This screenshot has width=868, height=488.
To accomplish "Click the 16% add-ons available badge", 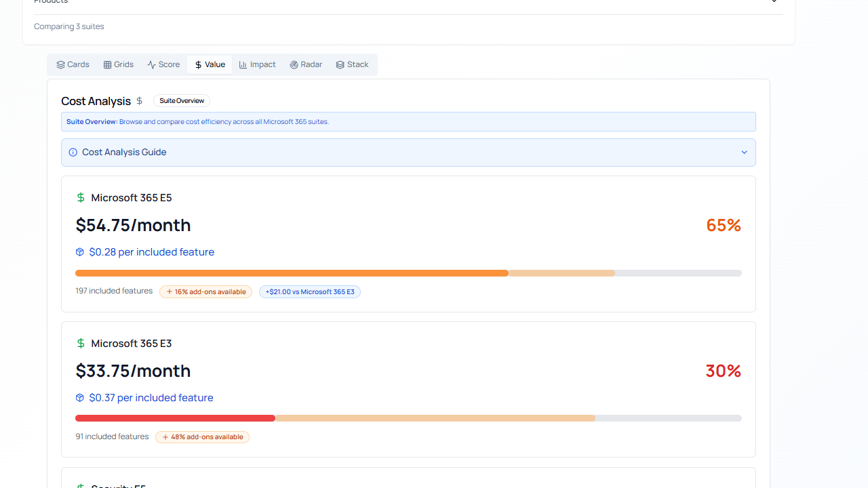I will click(206, 292).
